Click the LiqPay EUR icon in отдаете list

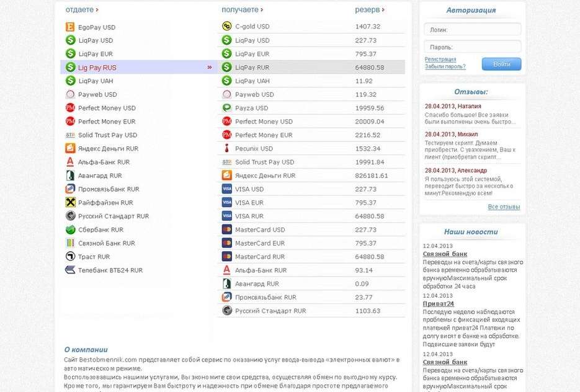pos(70,53)
